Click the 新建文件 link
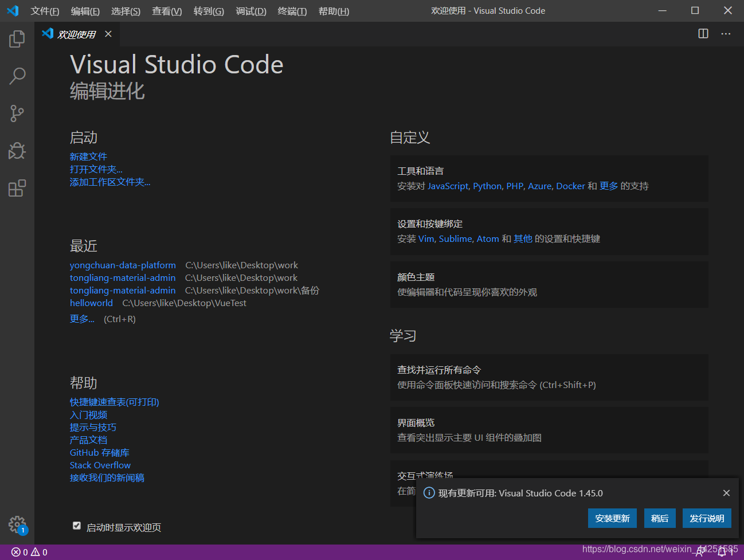This screenshot has height=560, width=744. pos(88,156)
